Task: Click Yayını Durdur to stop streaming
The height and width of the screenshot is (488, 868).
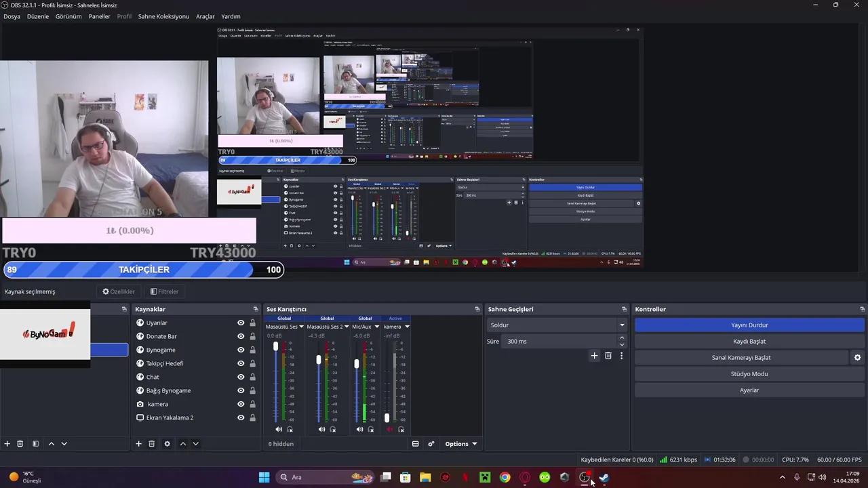Action: (x=749, y=325)
